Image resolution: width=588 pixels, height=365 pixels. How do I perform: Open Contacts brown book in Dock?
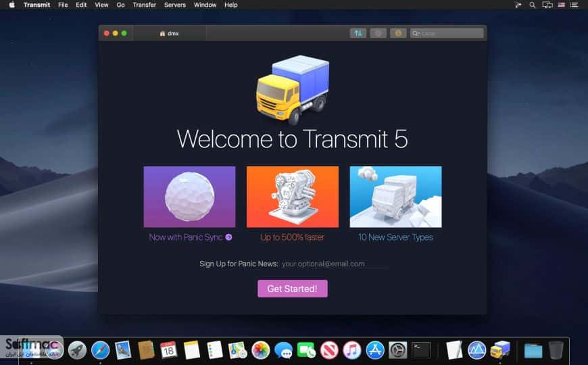pyautogui.click(x=146, y=350)
